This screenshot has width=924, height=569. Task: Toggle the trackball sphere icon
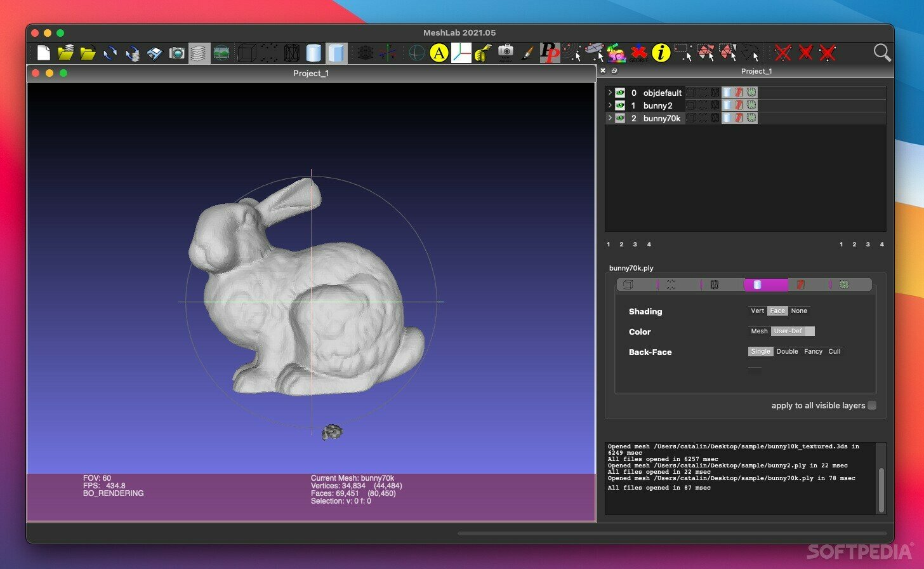coord(416,53)
